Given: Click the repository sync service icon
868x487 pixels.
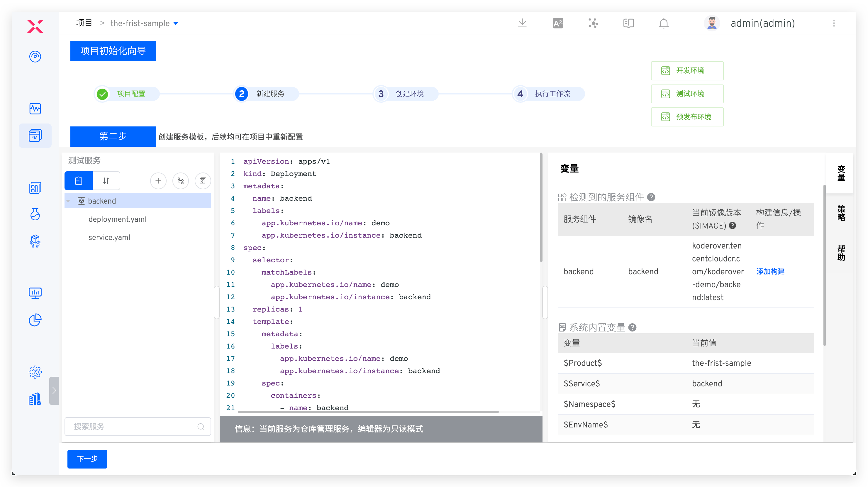Looking at the screenshot, I should click(x=181, y=181).
